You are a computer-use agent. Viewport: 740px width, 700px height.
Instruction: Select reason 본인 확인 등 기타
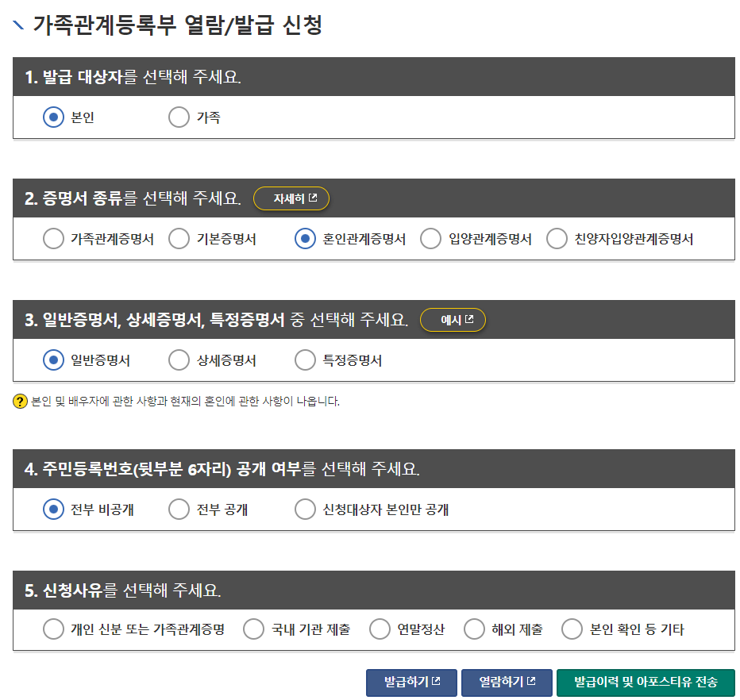[572, 629]
